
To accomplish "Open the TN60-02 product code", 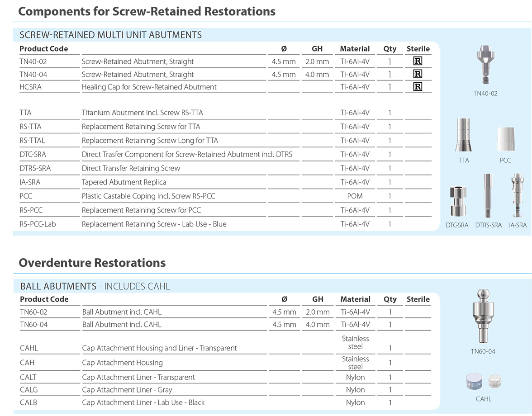I will pyautogui.click(x=33, y=312).
